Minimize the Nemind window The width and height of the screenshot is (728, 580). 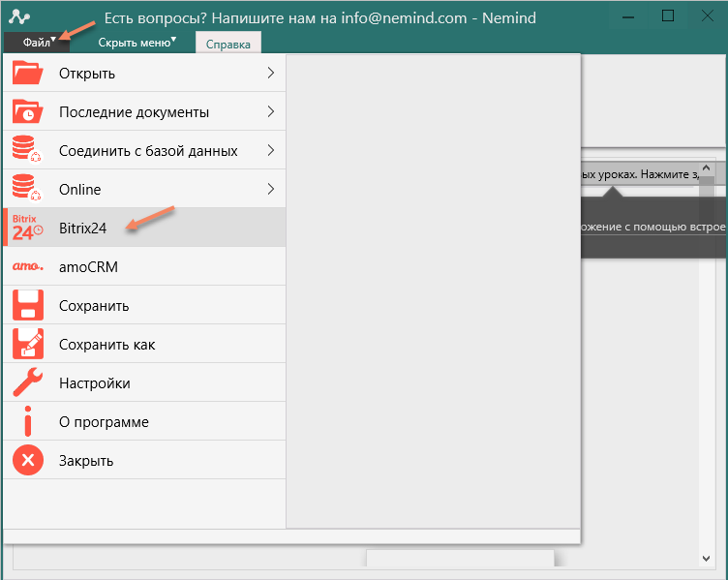[x=627, y=17]
